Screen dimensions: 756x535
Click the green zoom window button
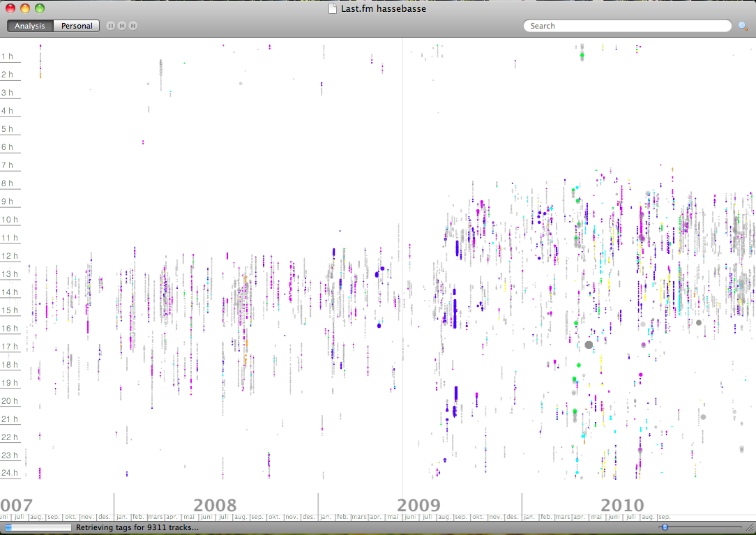tap(40, 8)
